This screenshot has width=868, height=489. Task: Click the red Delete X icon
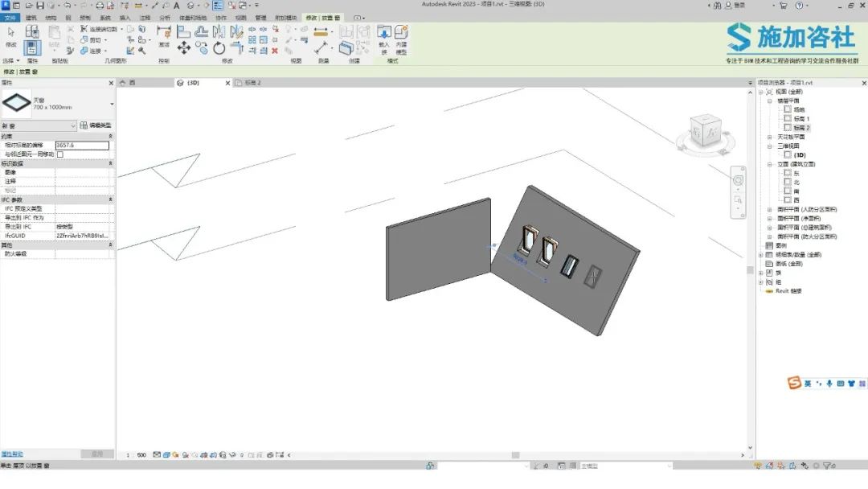point(275,51)
